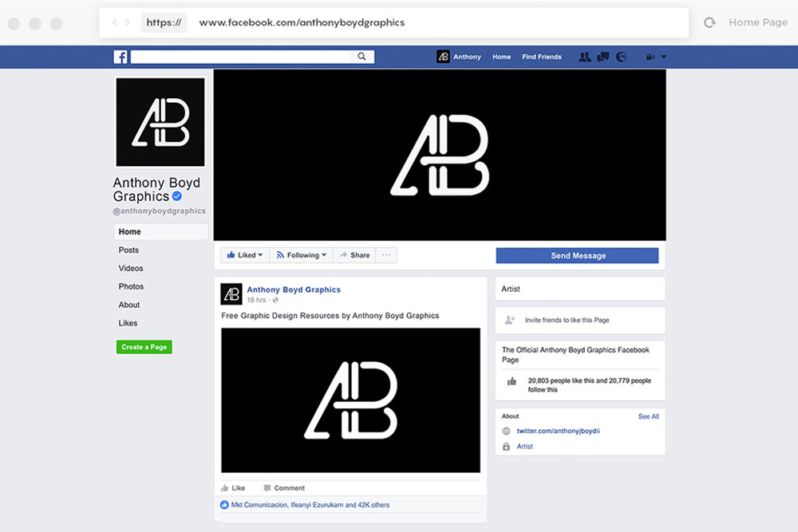798x532 pixels.
Task: Click the browser reload icon
Action: pos(709,22)
